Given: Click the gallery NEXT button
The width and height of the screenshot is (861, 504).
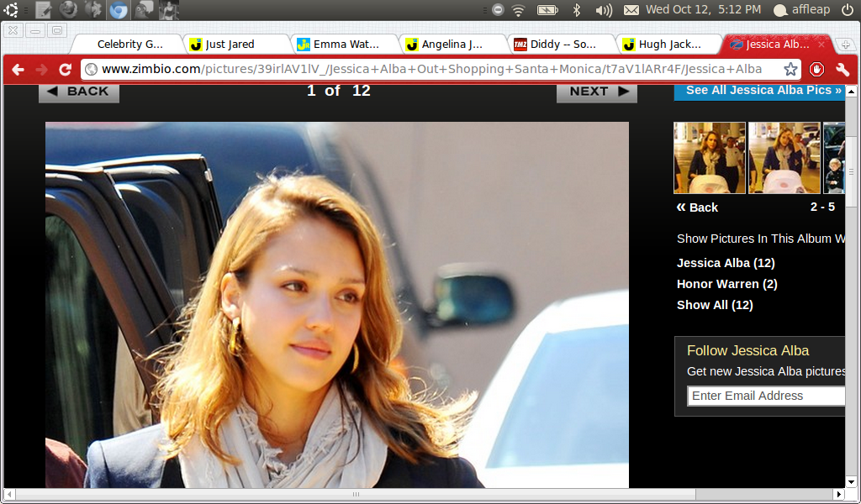Looking at the screenshot, I should point(597,92).
